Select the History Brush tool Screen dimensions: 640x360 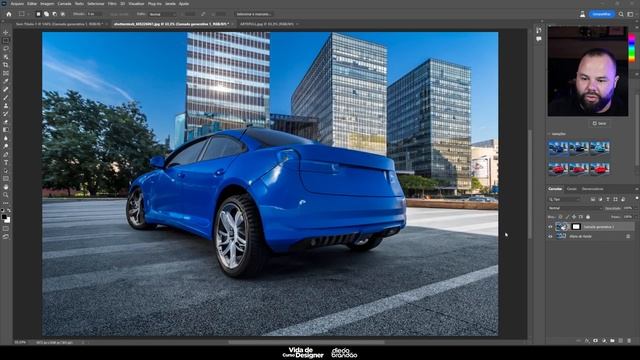6,114
